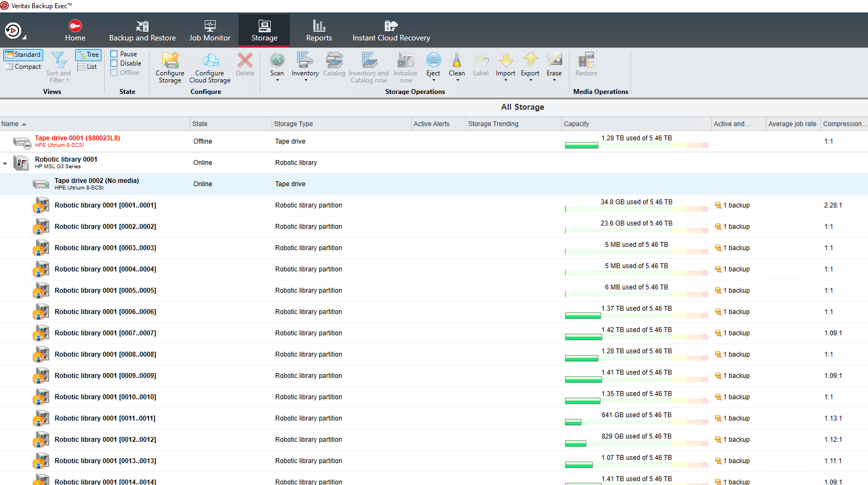Click the Backup Exec application button
868x485 pixels.
[x=13, y=31]
